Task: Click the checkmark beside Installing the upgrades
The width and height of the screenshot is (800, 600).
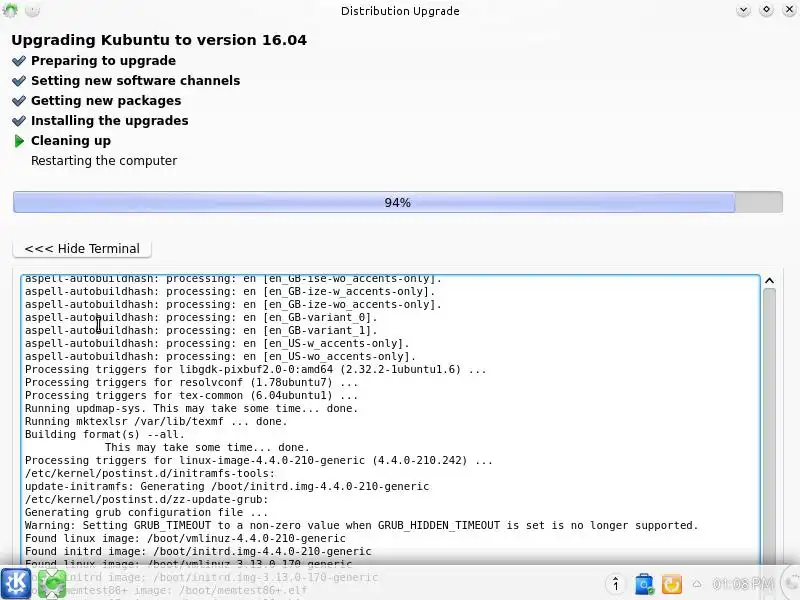Action: coord(19,120)
